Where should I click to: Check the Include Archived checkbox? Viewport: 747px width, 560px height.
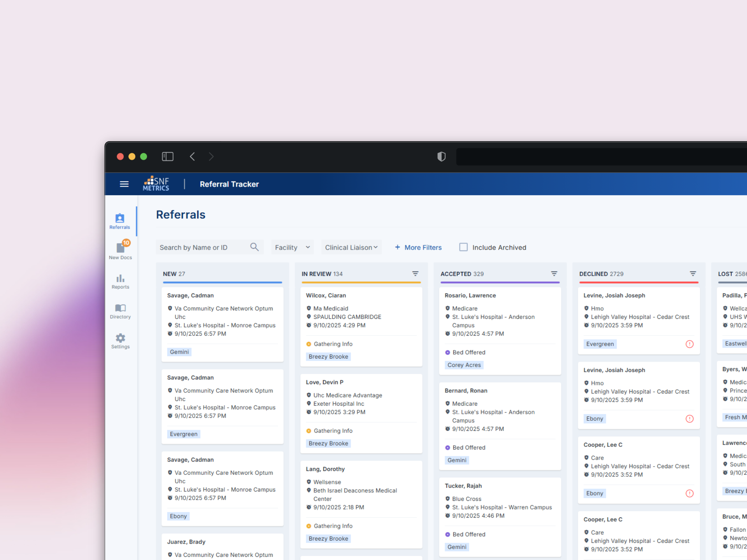pos(463,247)
